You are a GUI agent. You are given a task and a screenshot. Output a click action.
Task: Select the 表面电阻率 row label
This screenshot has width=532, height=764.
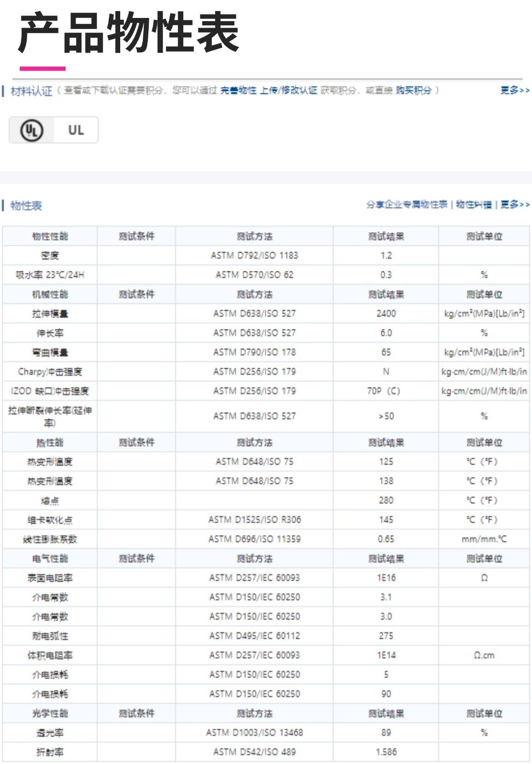tap(50, 578)
